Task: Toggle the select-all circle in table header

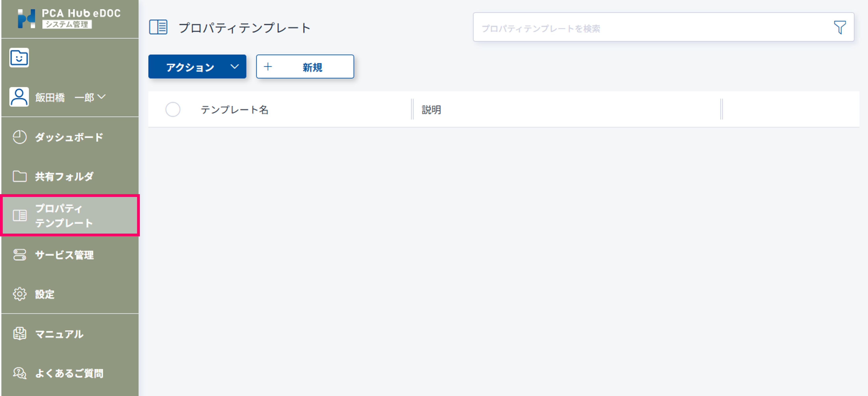Action: point(173,110)
